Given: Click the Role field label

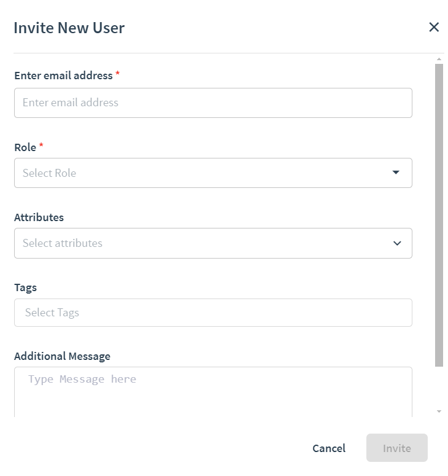Looking at the screenshot, I should pos(25,147).
